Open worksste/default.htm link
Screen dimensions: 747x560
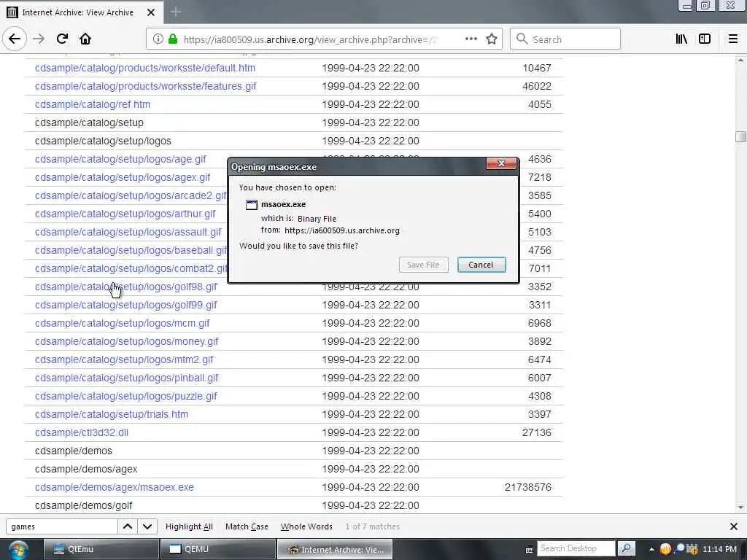[145, 68]
